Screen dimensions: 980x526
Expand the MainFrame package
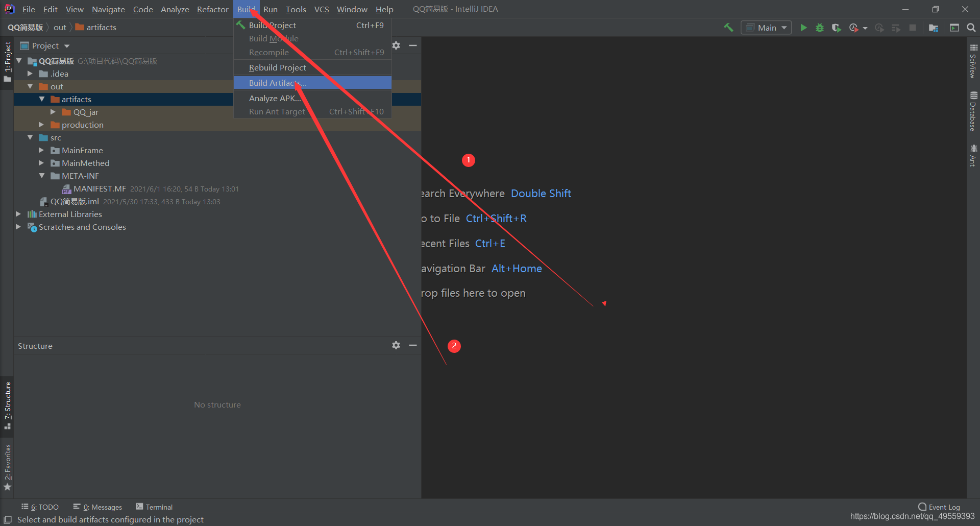click(41, 150)
